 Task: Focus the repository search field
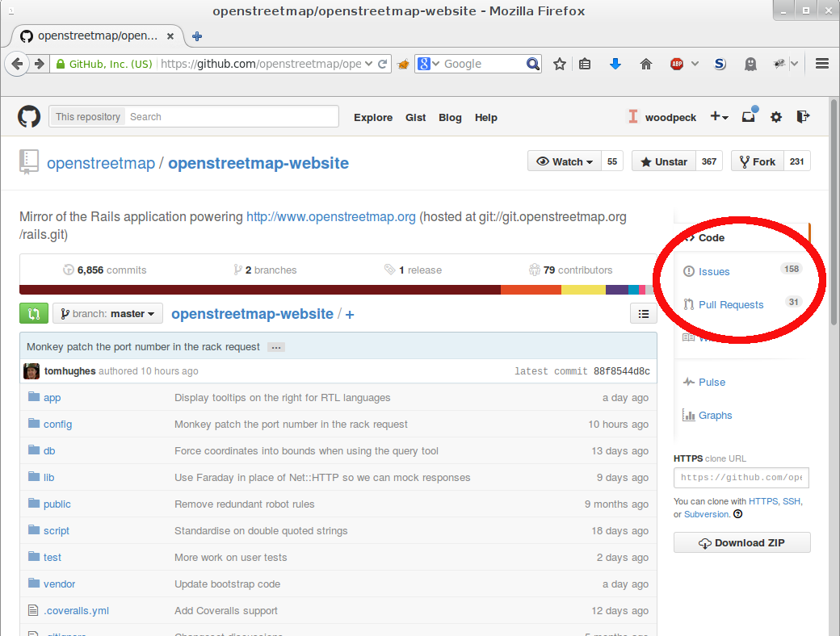pyautogui.click(x=232, y=117)
